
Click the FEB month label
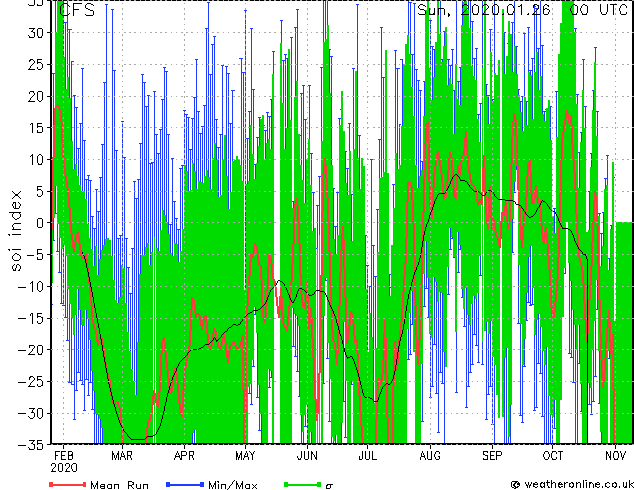click(64, 456)
